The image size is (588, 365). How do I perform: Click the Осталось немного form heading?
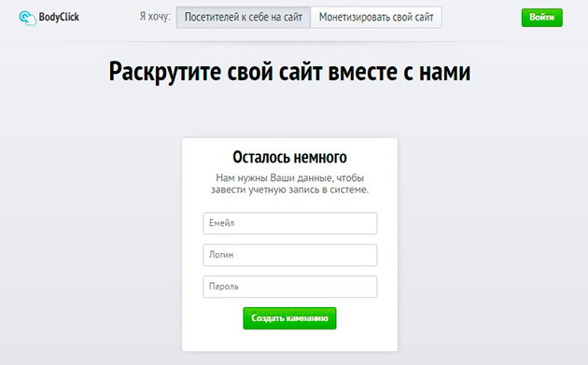point(289,157)
